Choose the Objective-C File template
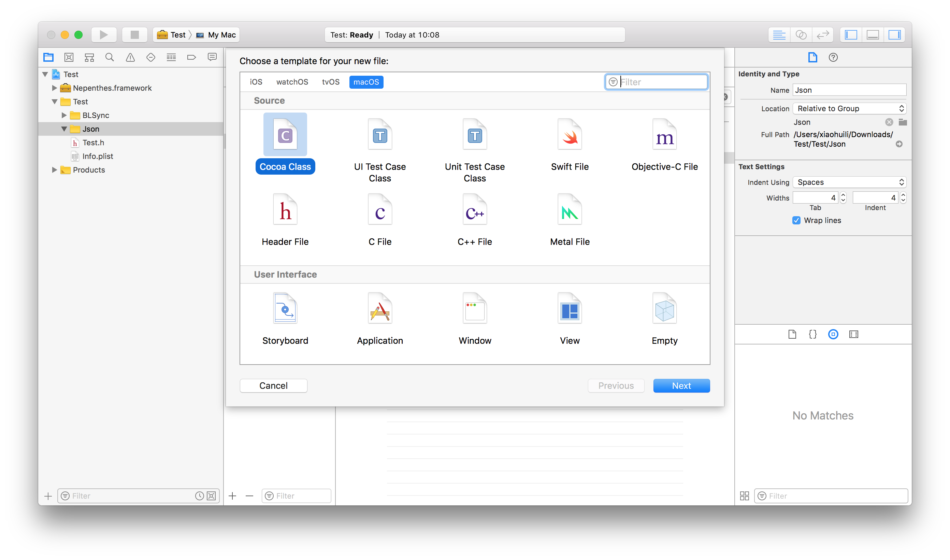 pyautogui.click(x=664, y=145)
